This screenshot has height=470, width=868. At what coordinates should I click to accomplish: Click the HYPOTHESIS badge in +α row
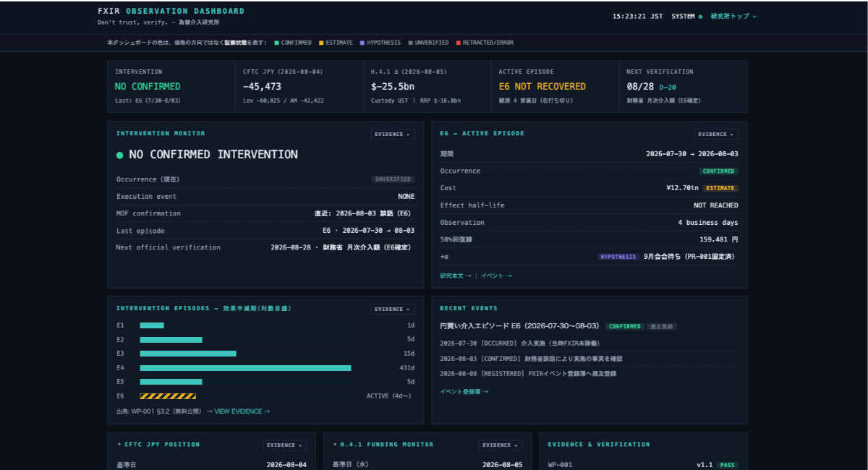pos(619,257)
